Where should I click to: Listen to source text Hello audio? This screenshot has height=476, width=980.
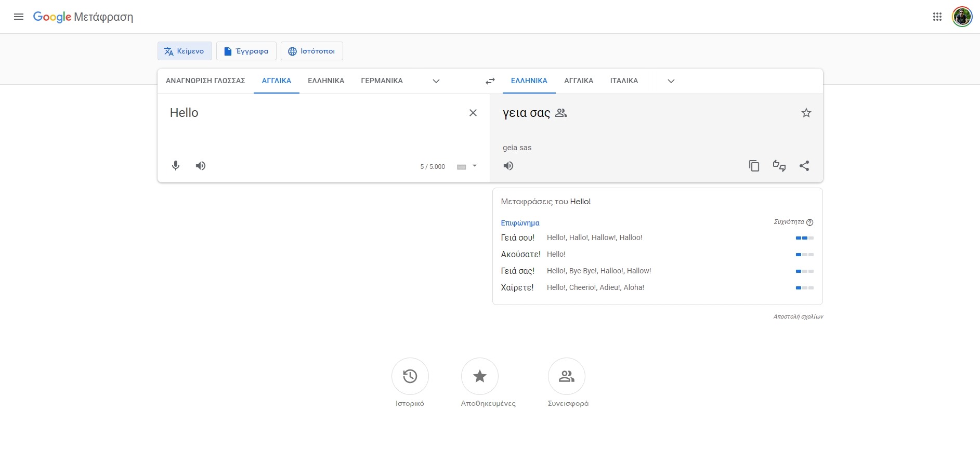(201, 166)
